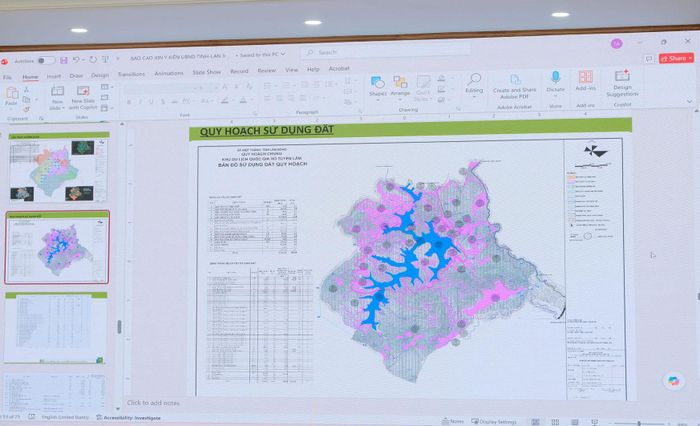Click the English language status entry

point(65,417)
